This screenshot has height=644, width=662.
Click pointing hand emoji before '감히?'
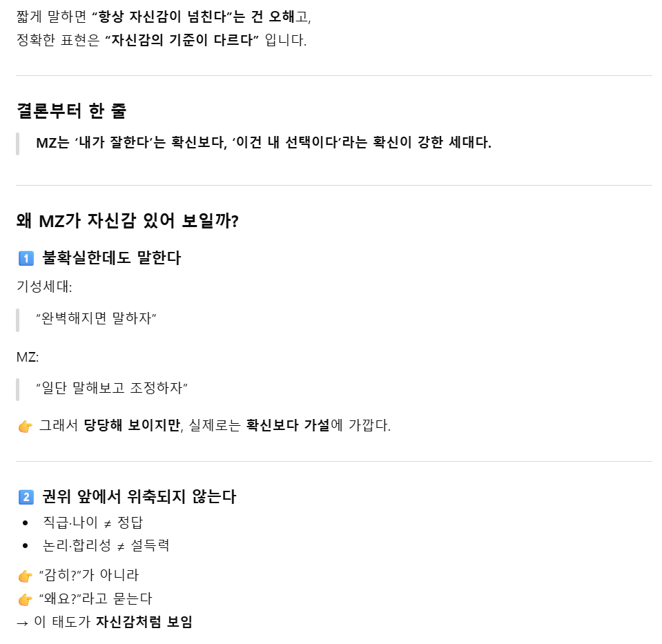[26, 576]
